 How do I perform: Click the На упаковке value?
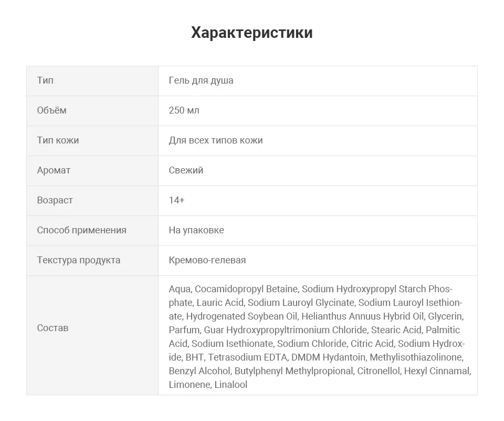[x=196, y=230]
